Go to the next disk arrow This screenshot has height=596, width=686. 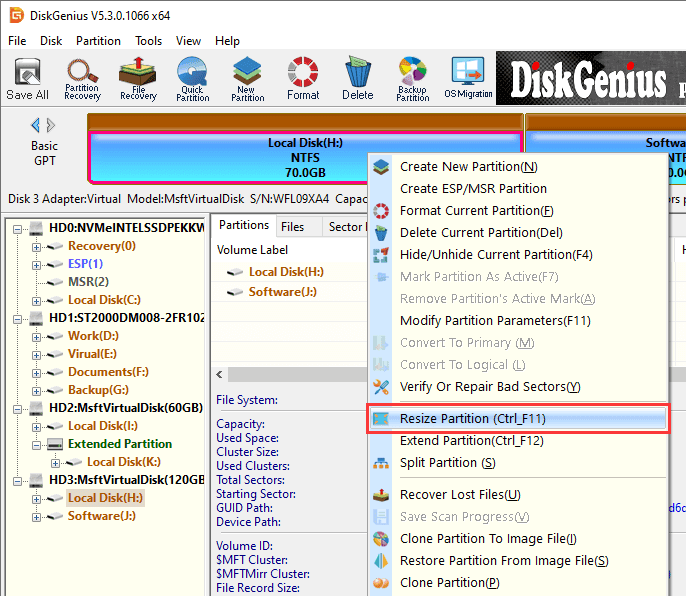tap(51, 125)
